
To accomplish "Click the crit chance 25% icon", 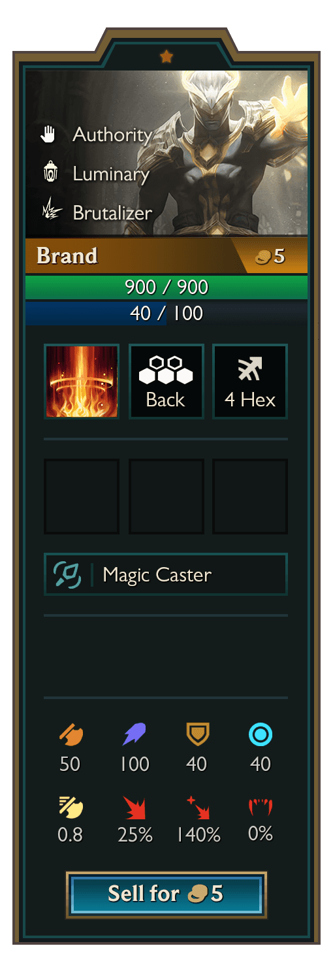I will click(x=135, y=808).
